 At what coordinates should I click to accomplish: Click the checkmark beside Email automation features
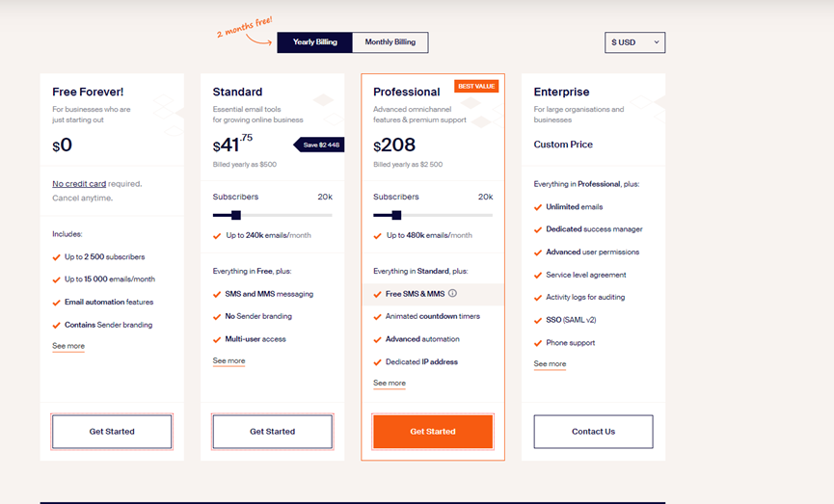pyautogui.click(x=56, y=303)
